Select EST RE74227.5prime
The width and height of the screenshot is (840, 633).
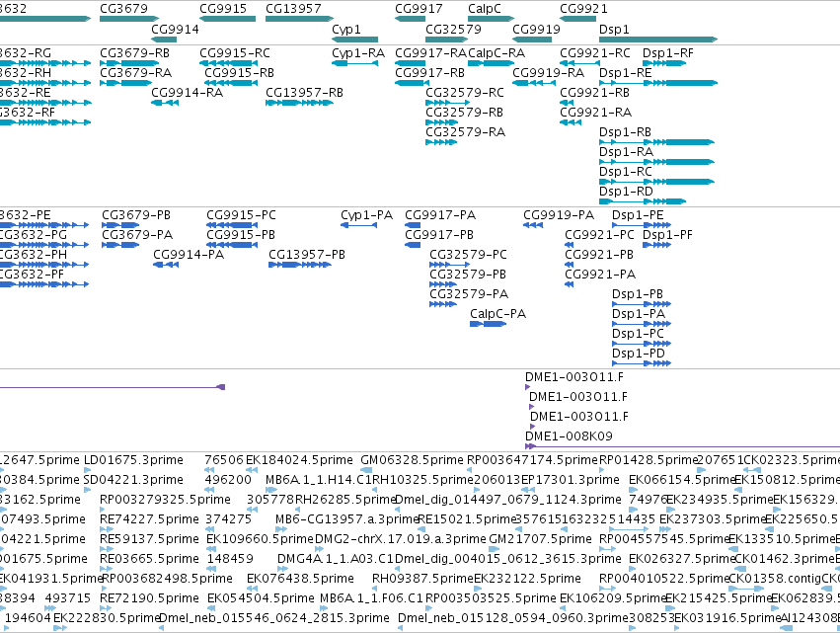[107, 529]
